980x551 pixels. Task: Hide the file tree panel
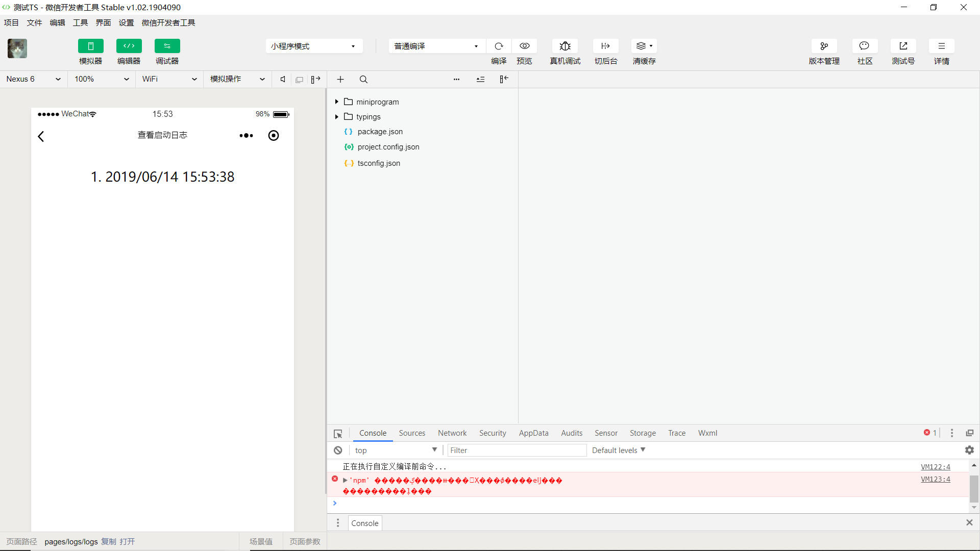coord(504,79)
